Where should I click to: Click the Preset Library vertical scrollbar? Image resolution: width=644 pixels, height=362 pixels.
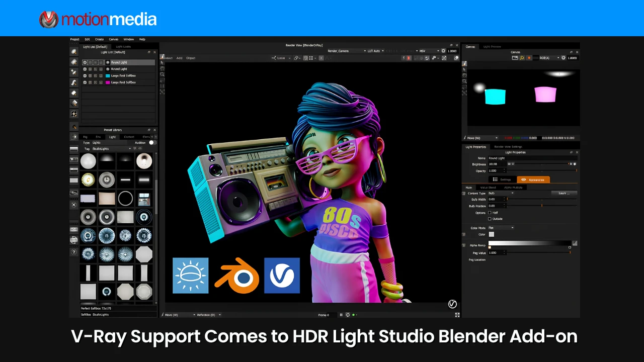[156, 196]
